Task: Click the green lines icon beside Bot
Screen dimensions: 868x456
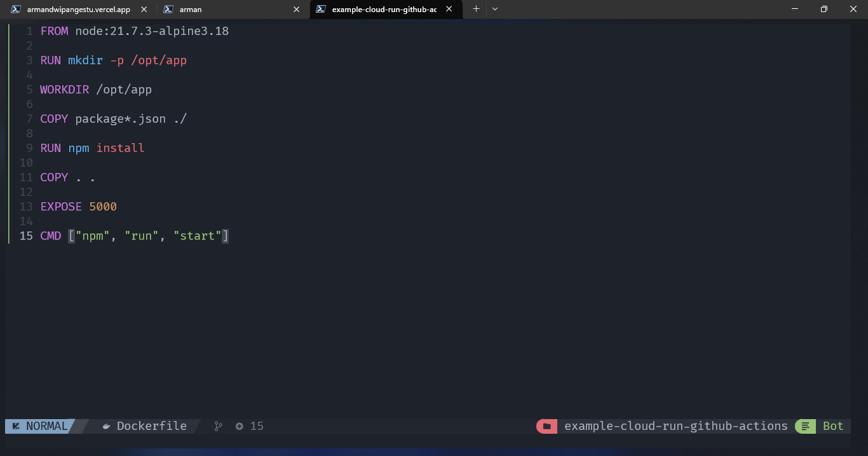Action: point(805,426)
